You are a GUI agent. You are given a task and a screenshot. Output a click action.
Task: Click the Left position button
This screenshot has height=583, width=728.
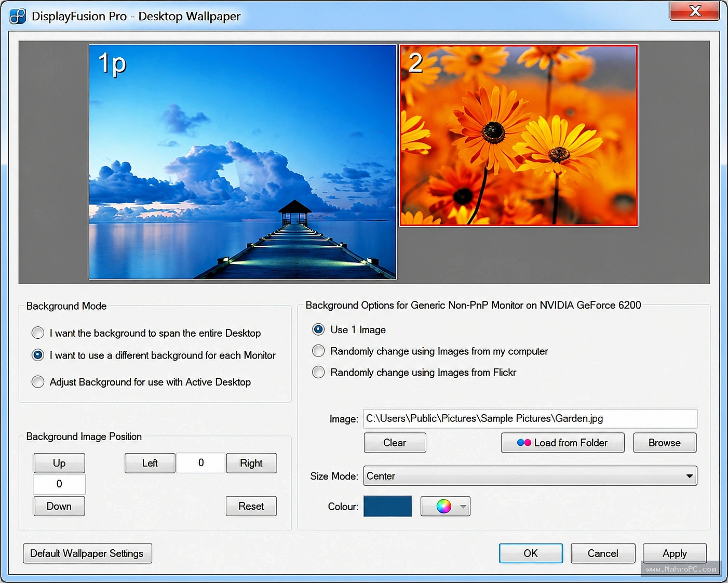(150, 463)
